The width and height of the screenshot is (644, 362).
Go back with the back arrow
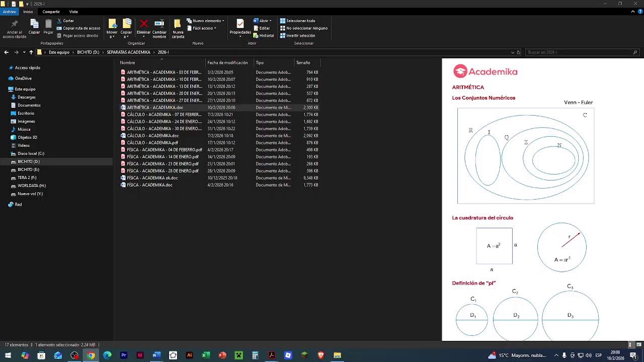[x=7, y=52]
